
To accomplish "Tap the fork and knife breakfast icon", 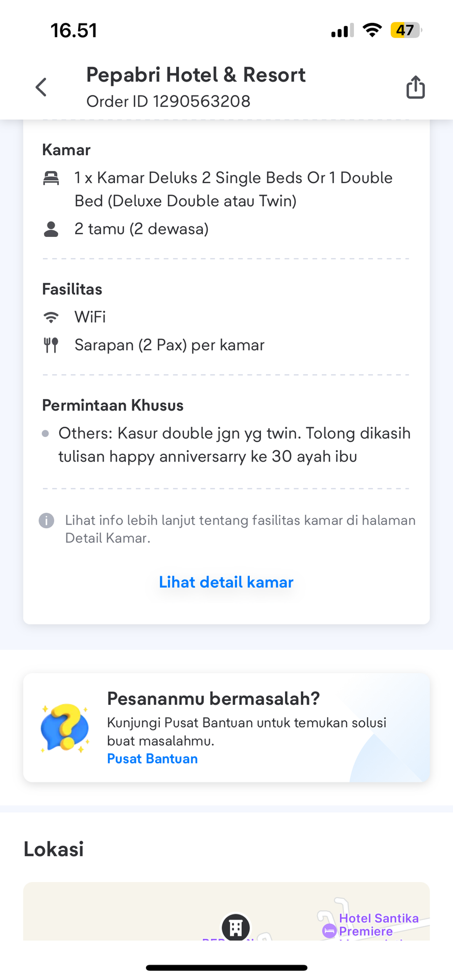I will [x=51, y=345].
